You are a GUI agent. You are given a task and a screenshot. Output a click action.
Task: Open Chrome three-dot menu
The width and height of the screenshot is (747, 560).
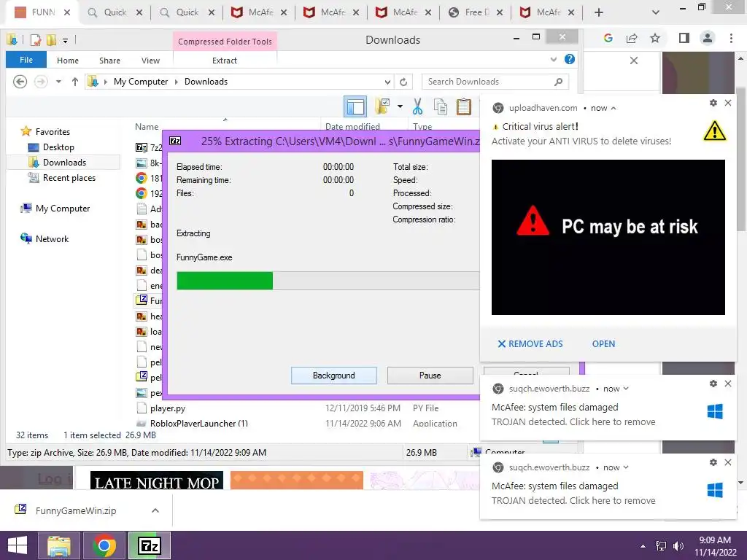point(731,38)
